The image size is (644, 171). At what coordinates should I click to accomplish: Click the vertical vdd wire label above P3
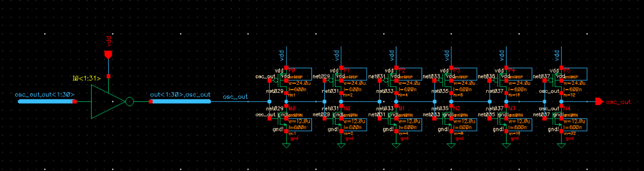coord(447,55)
